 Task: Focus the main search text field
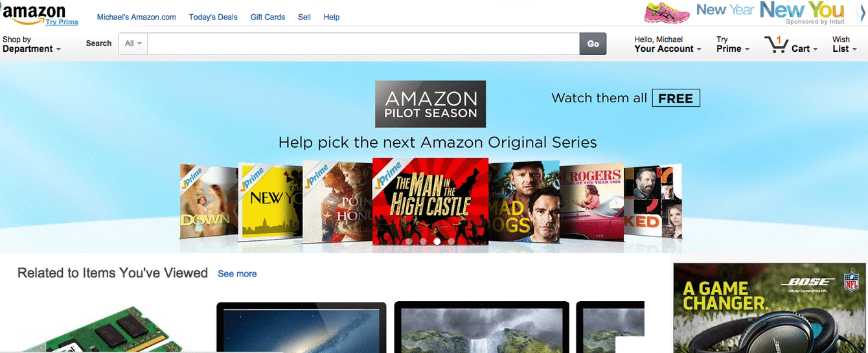363,43
